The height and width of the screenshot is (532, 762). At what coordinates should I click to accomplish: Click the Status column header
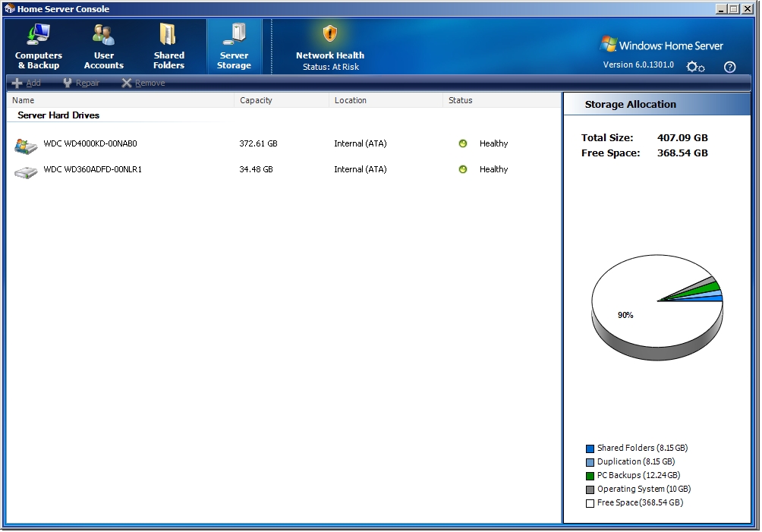click(x=460, y=100)
